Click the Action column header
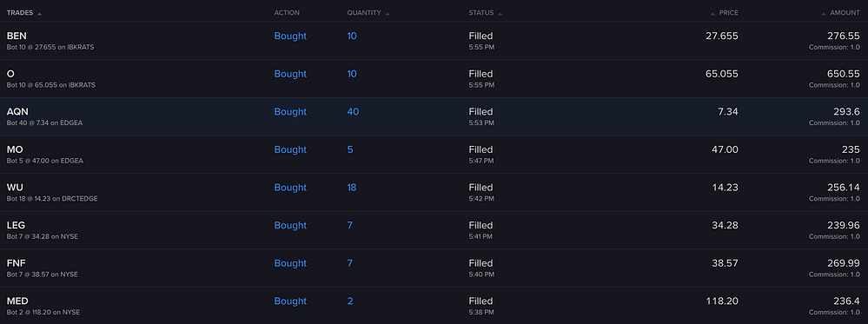868x324 pixels. [287, 13]
